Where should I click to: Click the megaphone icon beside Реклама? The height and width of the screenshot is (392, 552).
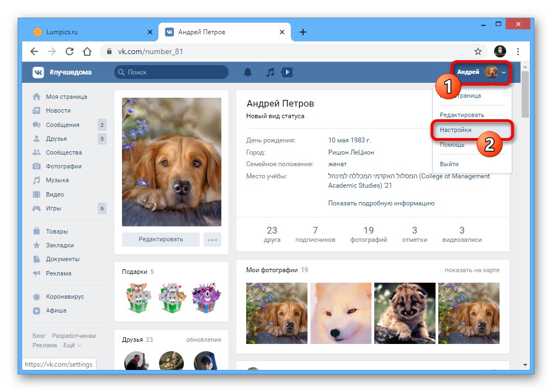pos(36,273)
